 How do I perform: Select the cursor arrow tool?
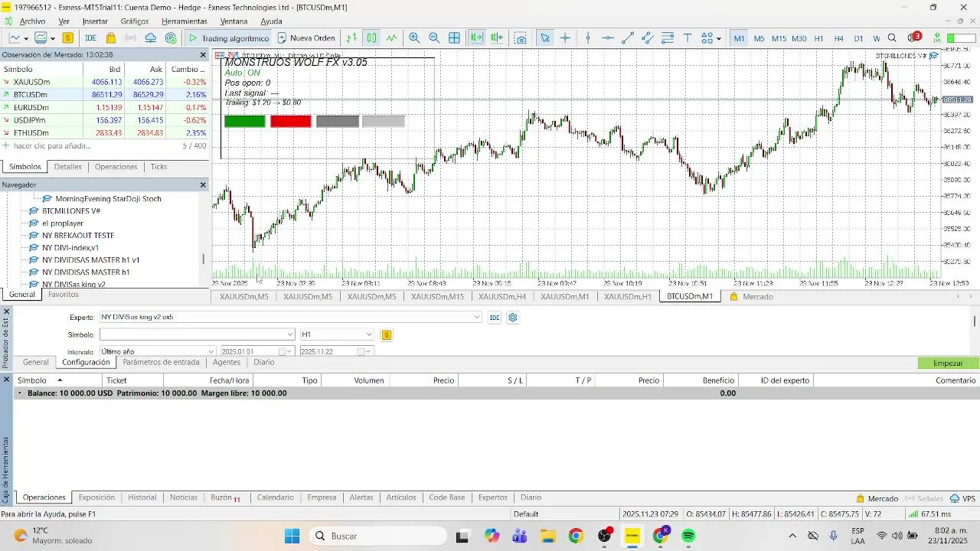click(545, 37)
